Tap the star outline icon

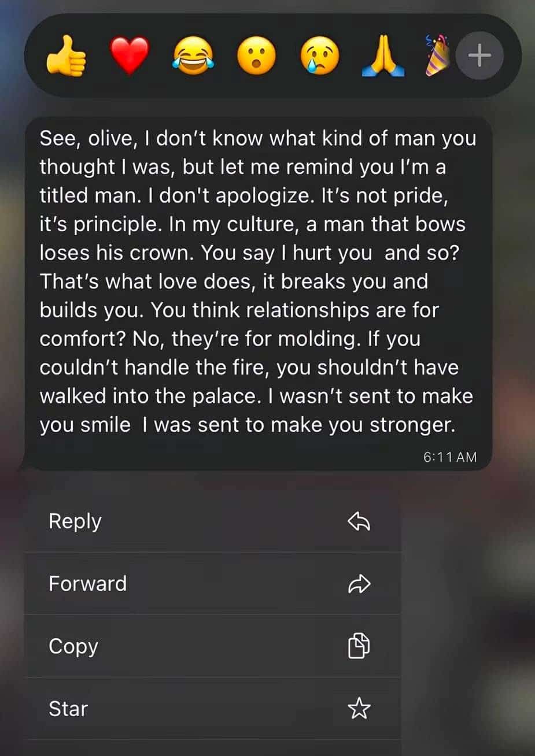[359, 708]
